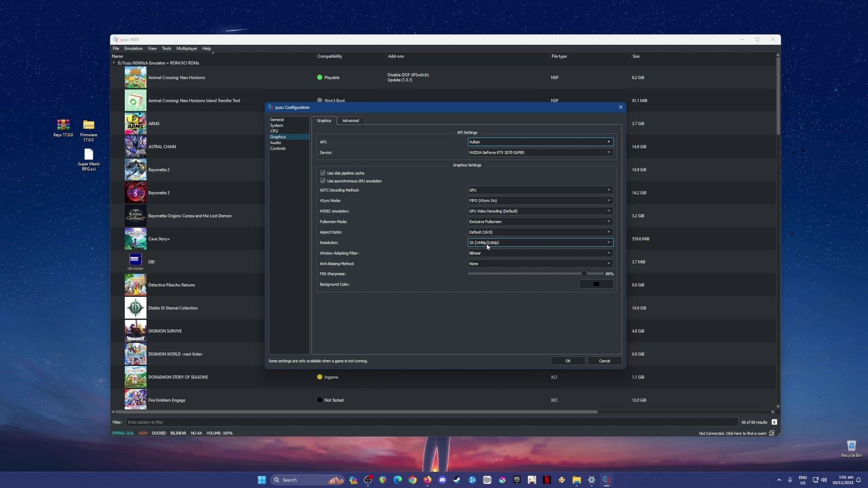Switch to the Advanced graphics tab
The image size is (868, 488).
click(350, 121)
